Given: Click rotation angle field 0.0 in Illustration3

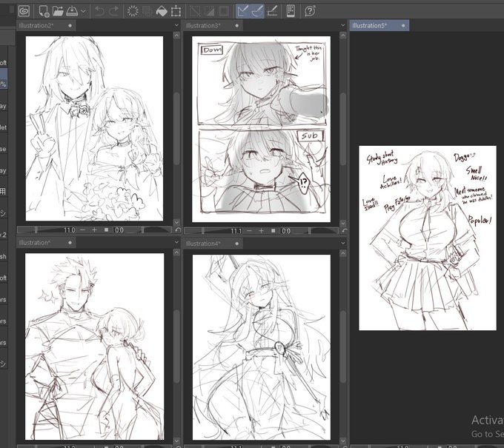Looking at the screenshot, I should coord(286,230).
